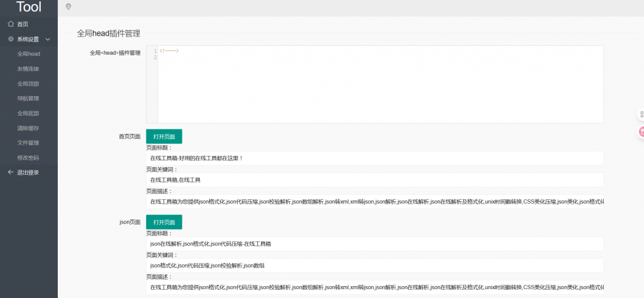Screen dimensions: 644x298
Task: Open the floating grid icon on right edge
Action: point(641,115)
